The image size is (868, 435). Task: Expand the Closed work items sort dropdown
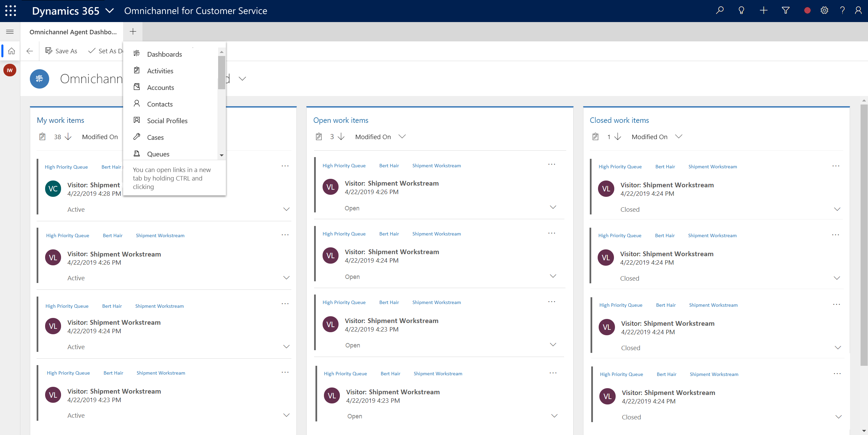coord(679,136)
